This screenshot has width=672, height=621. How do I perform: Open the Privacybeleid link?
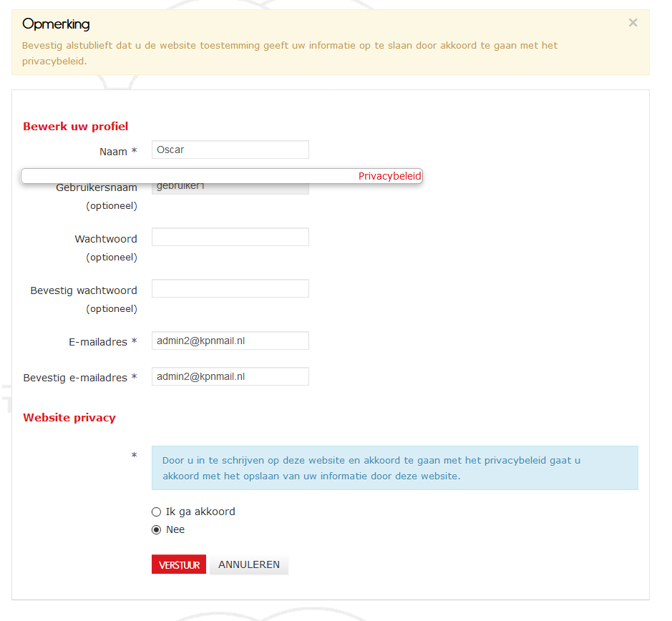click(389, 176)
